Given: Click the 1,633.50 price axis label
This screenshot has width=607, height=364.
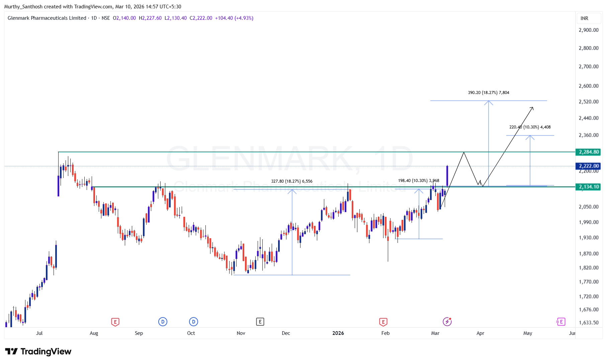Looking at the screenshot, I should pyautogui.click(x=589, y=323).
